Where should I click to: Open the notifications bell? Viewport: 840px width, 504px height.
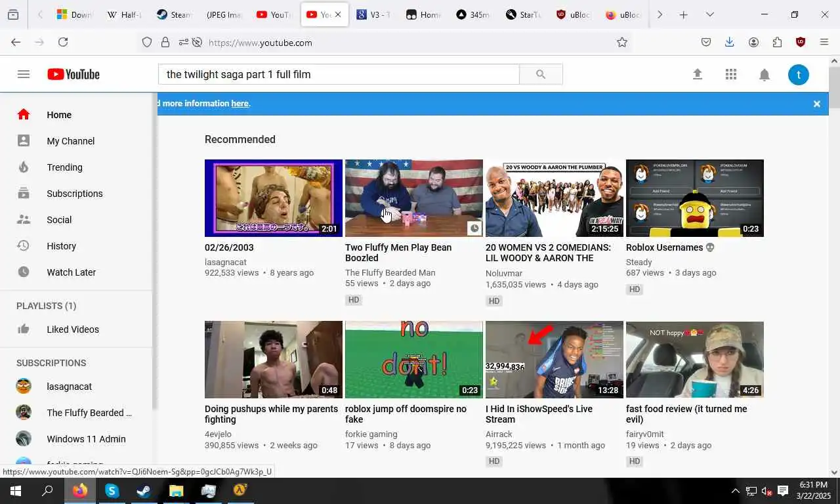[x=765, y=74]
